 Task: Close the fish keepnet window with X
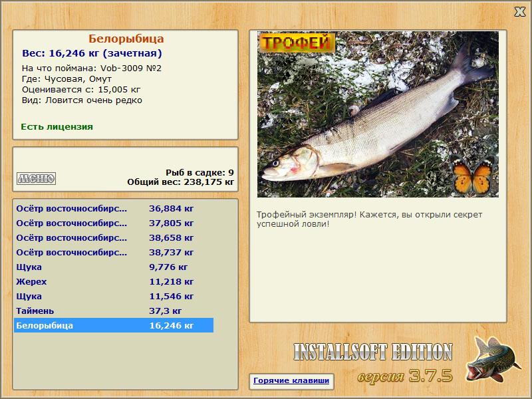519,12
